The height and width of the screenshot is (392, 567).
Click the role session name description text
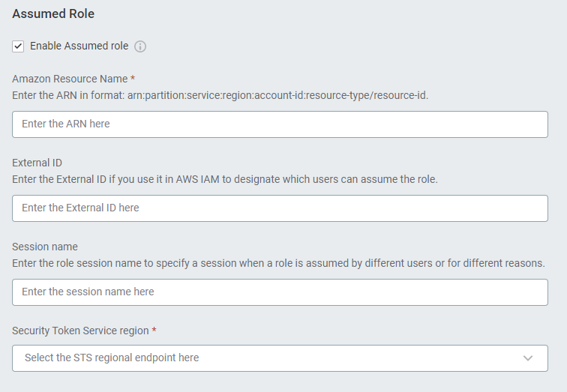pyautogui.click(x=278, y=263)
